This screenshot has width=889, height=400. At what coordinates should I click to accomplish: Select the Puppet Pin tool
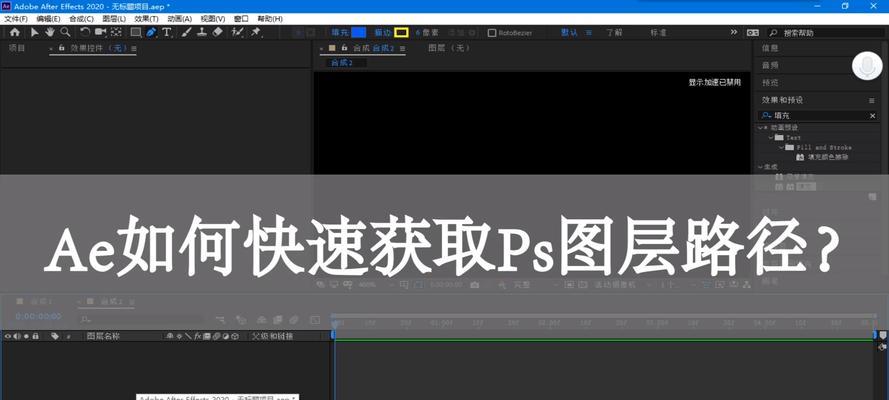click(256, 32)
